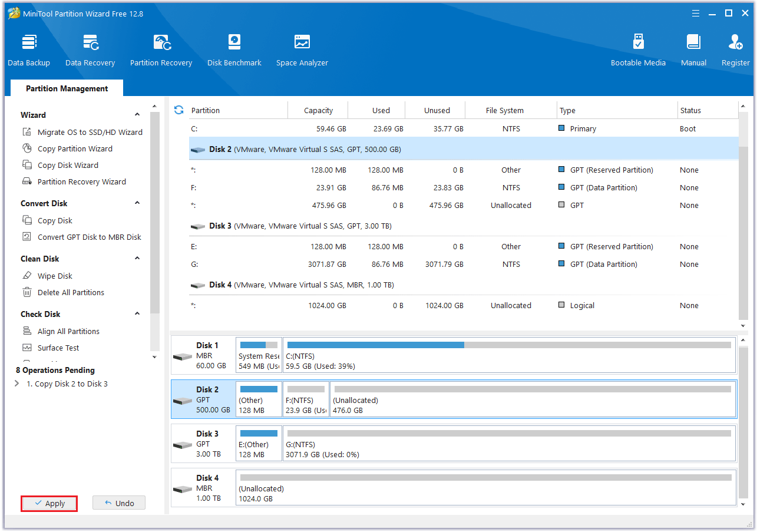Switch to Partition Management tab
Screen dimensions: 757x532
(67, 88)
